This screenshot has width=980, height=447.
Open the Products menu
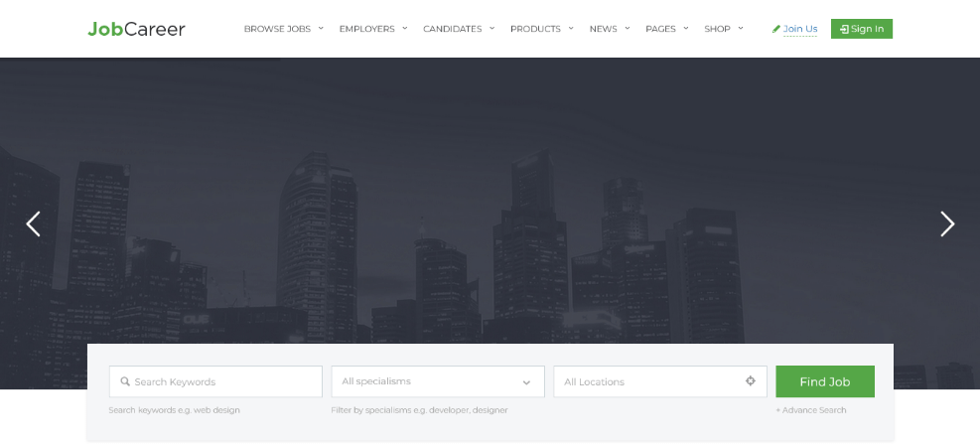(535, 29)
